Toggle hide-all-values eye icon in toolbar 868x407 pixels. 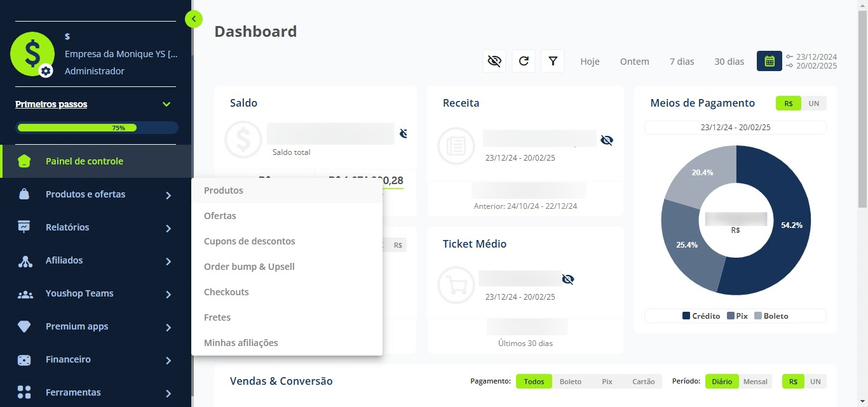point(494,61)
